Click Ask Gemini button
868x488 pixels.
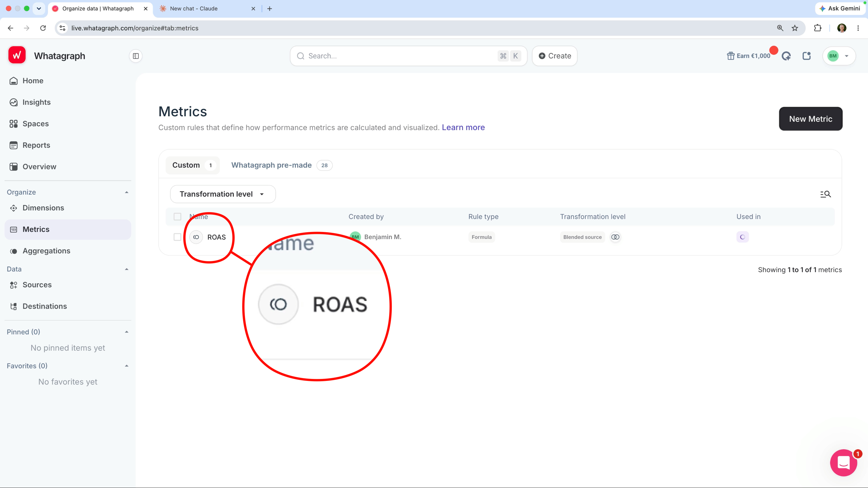[x=840, y=8]
